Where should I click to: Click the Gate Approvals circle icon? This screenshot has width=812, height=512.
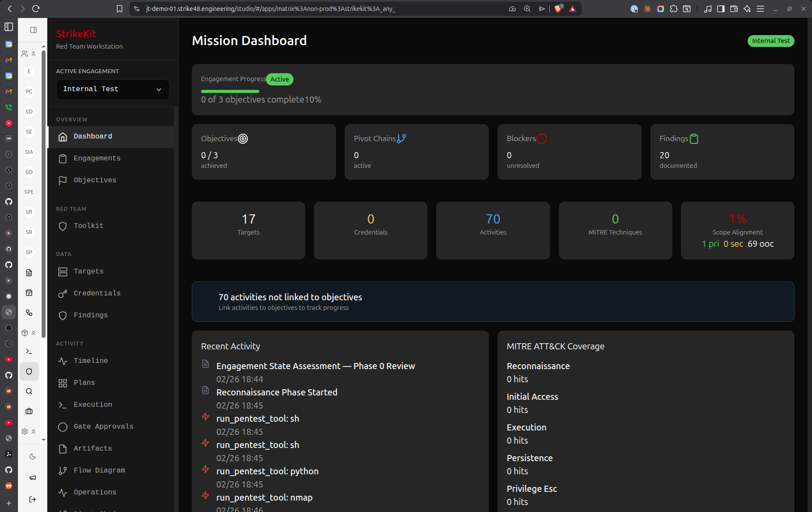[63, 427]
